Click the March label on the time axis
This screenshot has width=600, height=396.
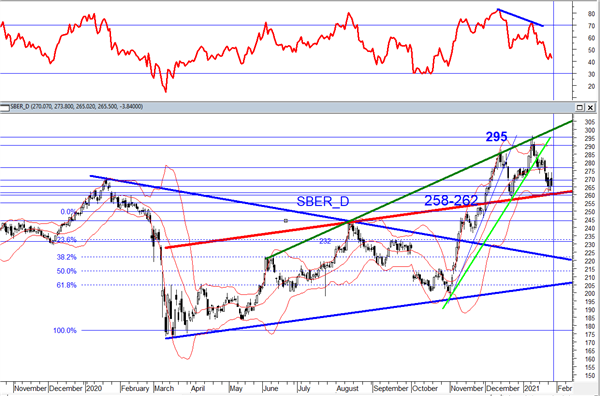(164, 388)
